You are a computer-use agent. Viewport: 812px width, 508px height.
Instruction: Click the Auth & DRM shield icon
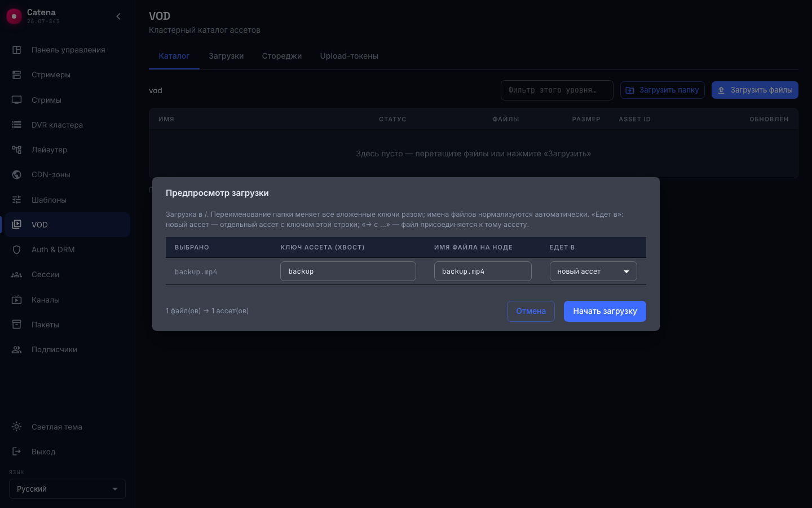coord(17,249)
